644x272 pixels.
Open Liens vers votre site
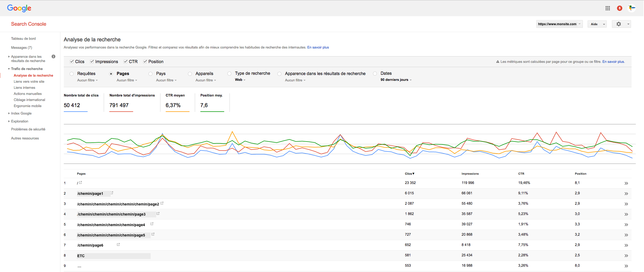pos(29,81)
